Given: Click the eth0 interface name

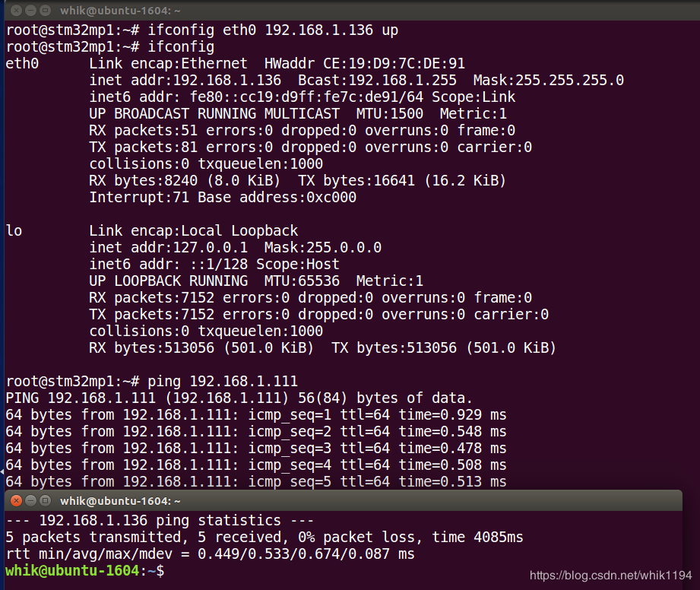Looking at the screenshot, I should pos(21,64).
